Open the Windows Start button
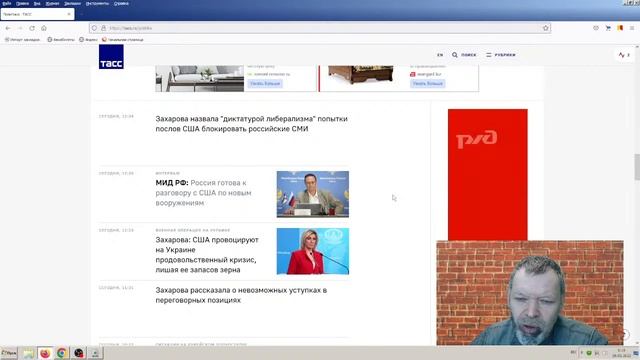The width and height of the screenshot is (640, 360). [x=9, y=353]
